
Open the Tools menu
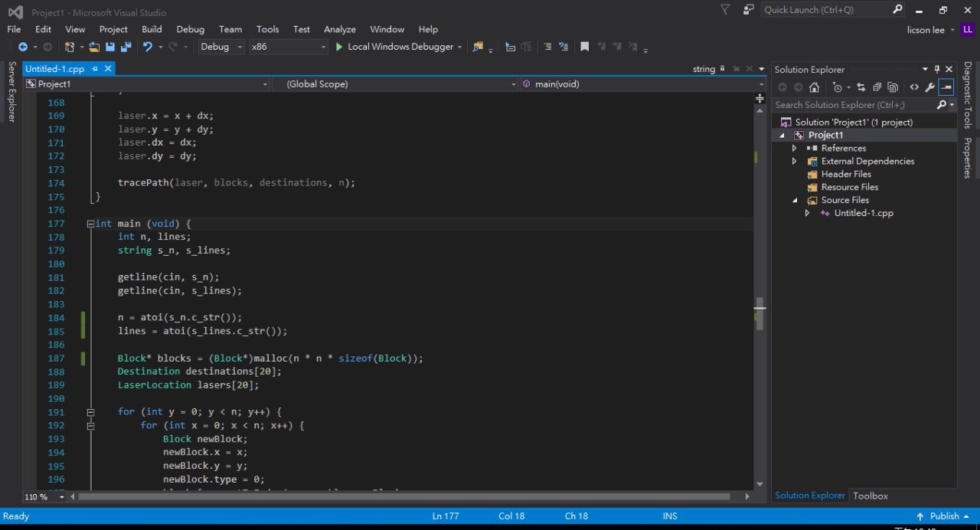pos(267,29)
